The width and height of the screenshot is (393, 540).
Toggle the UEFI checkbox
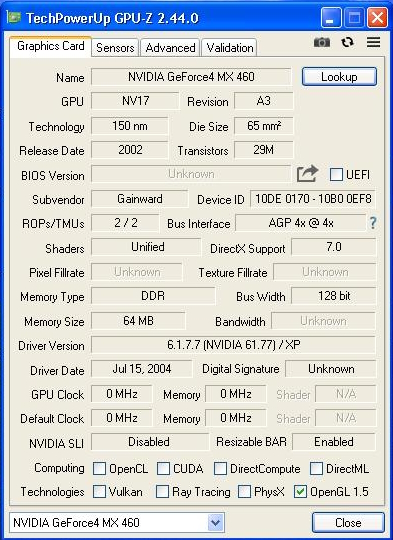click(x=336, y=175)
